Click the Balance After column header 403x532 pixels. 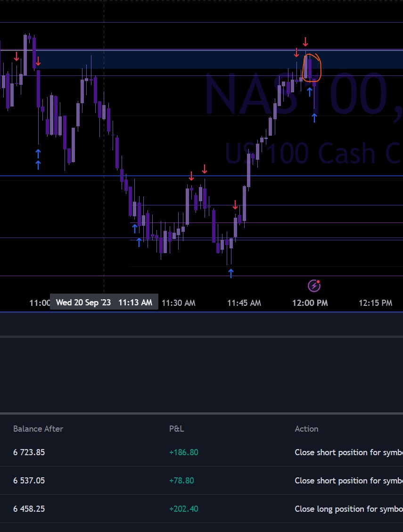38,429
